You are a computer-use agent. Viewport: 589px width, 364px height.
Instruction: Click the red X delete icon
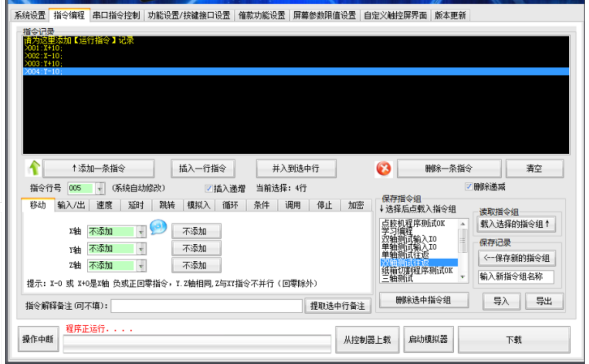(384, 169)
